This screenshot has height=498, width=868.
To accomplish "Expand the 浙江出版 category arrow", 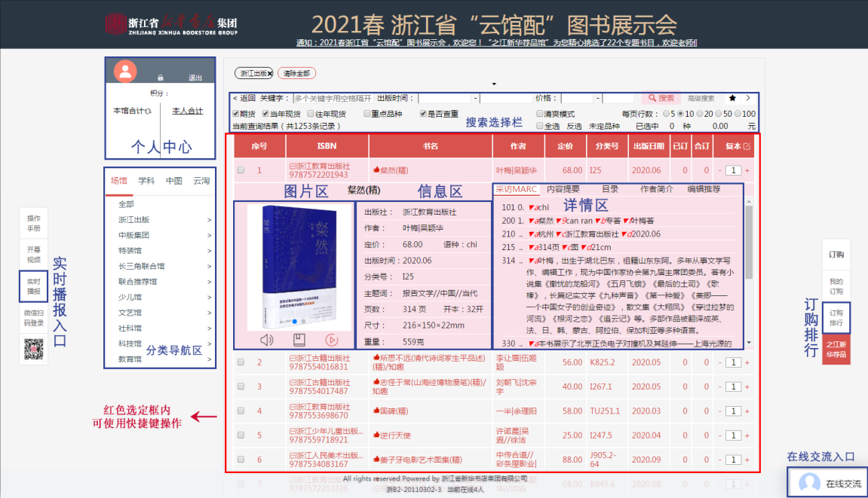I will 210,220.
